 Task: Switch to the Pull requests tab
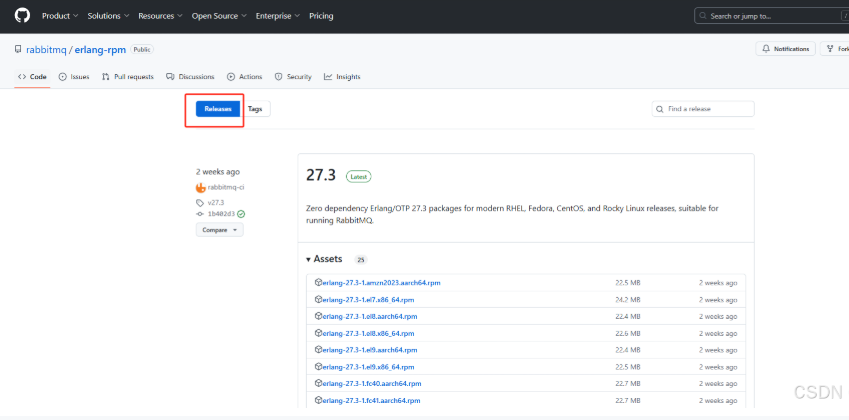128,77
